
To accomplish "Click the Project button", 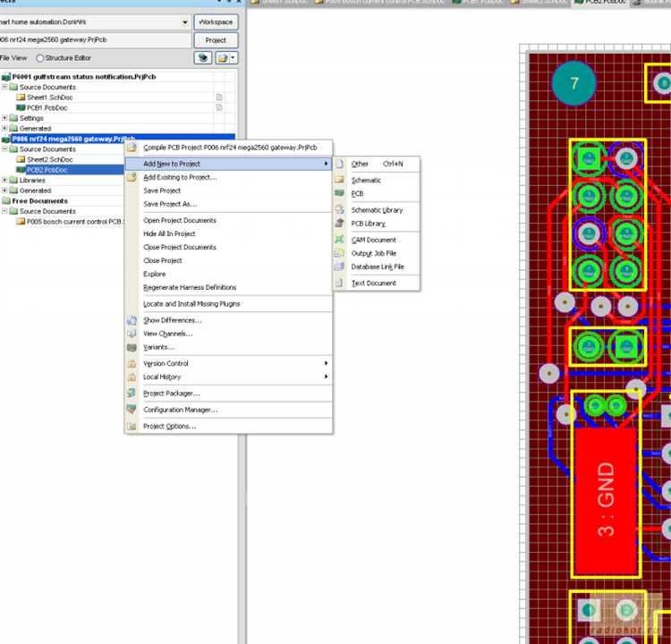I will point(216,40).
